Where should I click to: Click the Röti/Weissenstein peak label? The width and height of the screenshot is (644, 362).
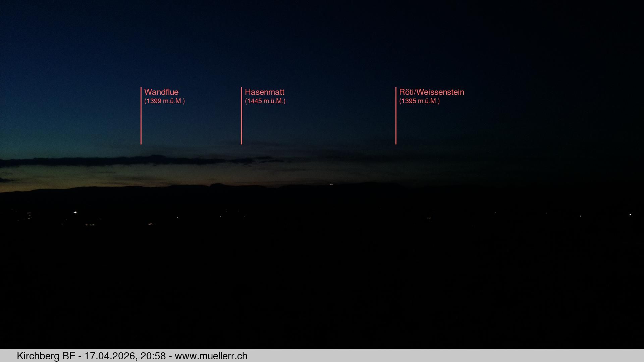pyautogui.click(x=431, y=92)
